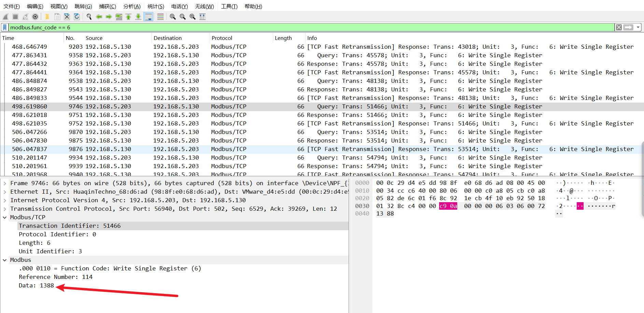Viewport: 644px width, 313px height.
Task: Sort packets by the Time column
Action: click(32, 38)
